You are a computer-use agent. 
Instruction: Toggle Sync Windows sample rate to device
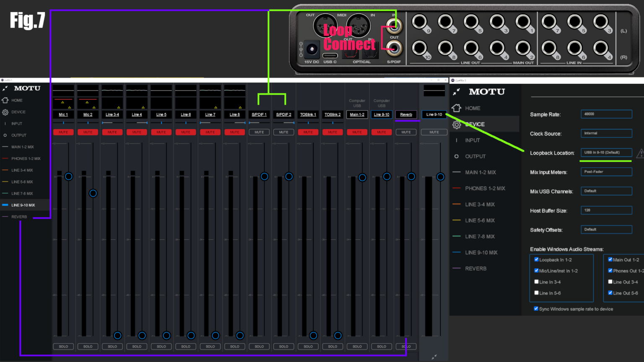click(536, 309)
